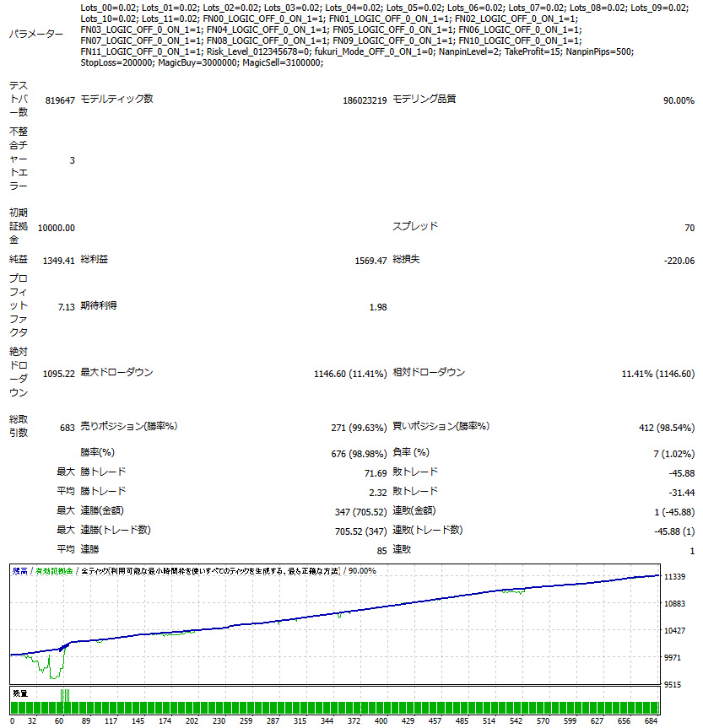Click the 残高 legend label in chart
This screenshot has height=728, width=703.
click(x=20, y=572)
